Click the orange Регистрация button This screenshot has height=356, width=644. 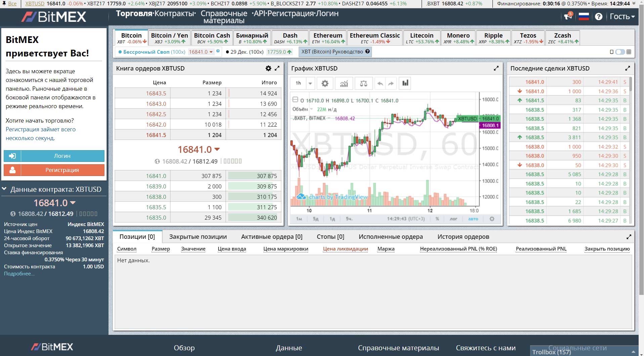point(54,170)
